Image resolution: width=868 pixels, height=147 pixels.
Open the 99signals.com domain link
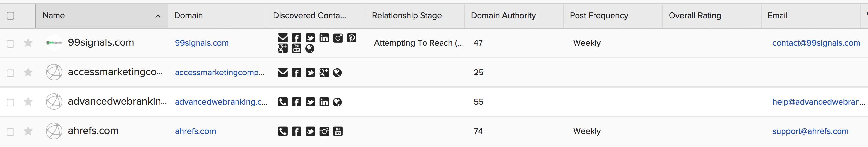point(201,43)
